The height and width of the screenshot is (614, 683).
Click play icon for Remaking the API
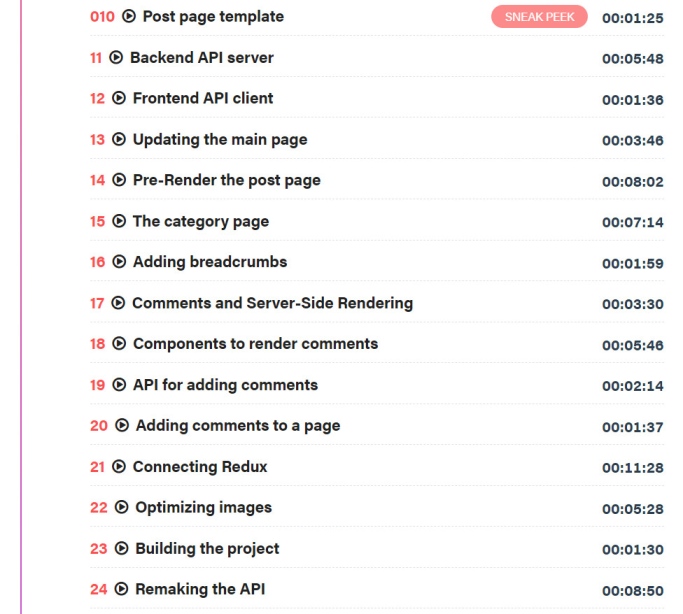(122, 589)
